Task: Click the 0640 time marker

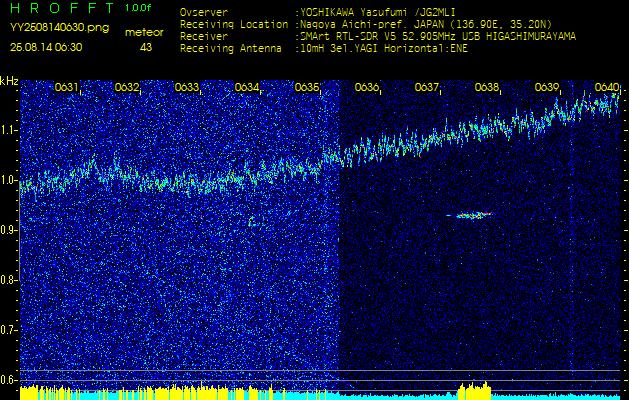Action: [607, 87]
